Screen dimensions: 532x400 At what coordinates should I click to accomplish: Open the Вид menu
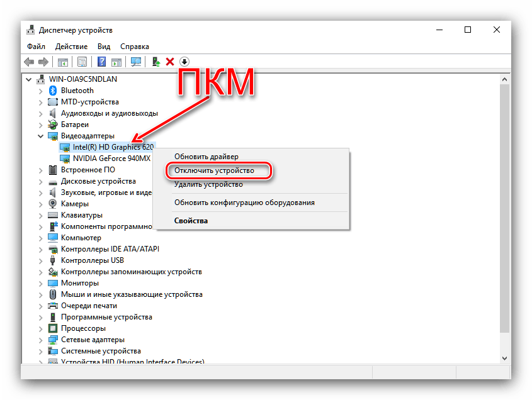click(x=104, y=47)
